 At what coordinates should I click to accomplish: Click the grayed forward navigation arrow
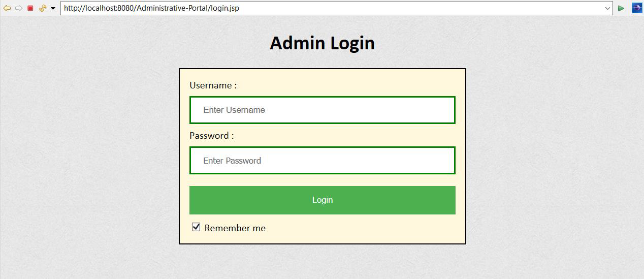point(19,8)
